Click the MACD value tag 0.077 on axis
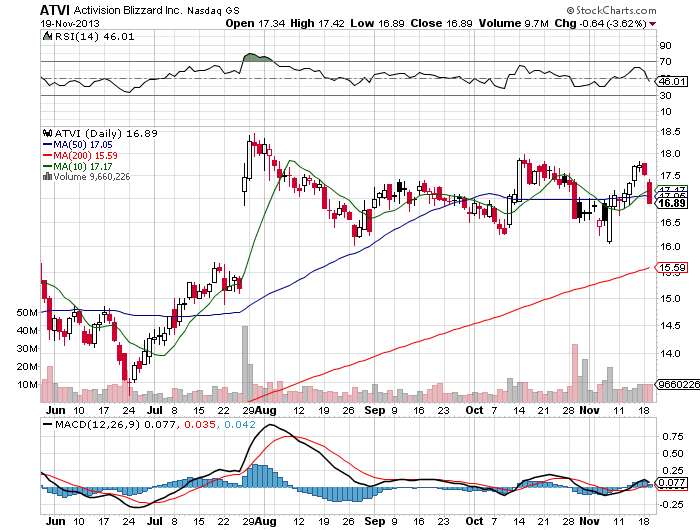700x530 pixels. coord(672,483)
